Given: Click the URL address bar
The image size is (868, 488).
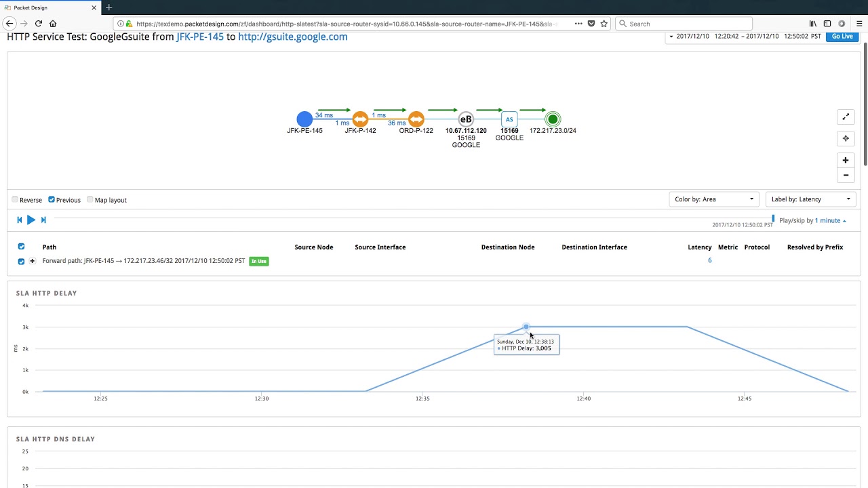Looking at the screenshot, I should [346, 24].
